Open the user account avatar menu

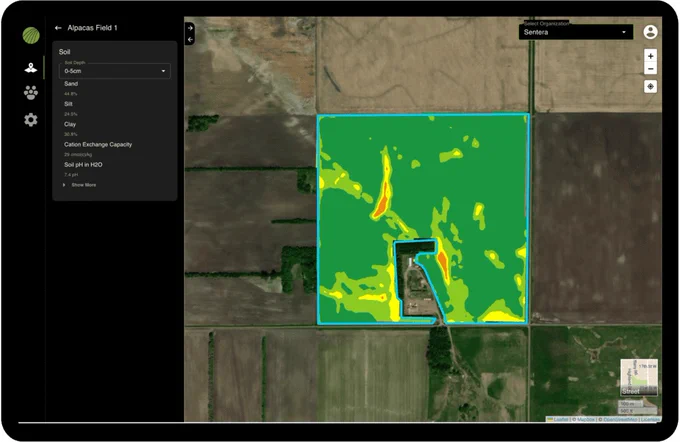pos(650,32)
